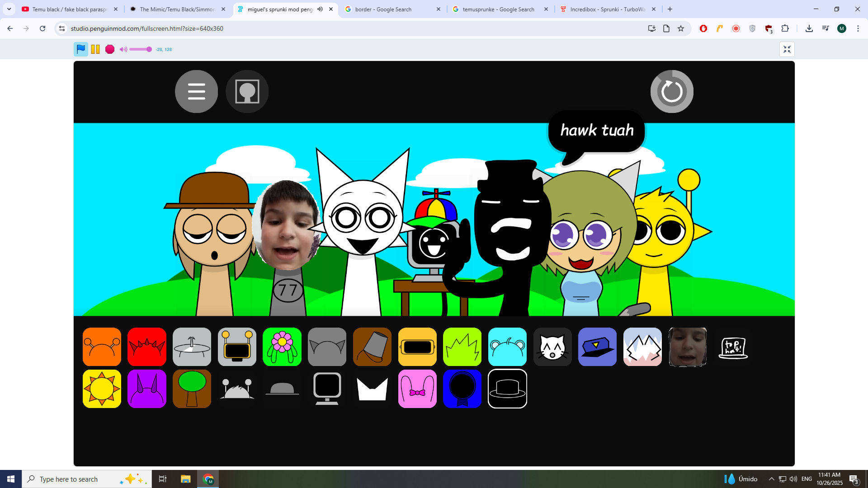Choose the brown bucket character icon
868x488 pixels.
click(372, 347)
